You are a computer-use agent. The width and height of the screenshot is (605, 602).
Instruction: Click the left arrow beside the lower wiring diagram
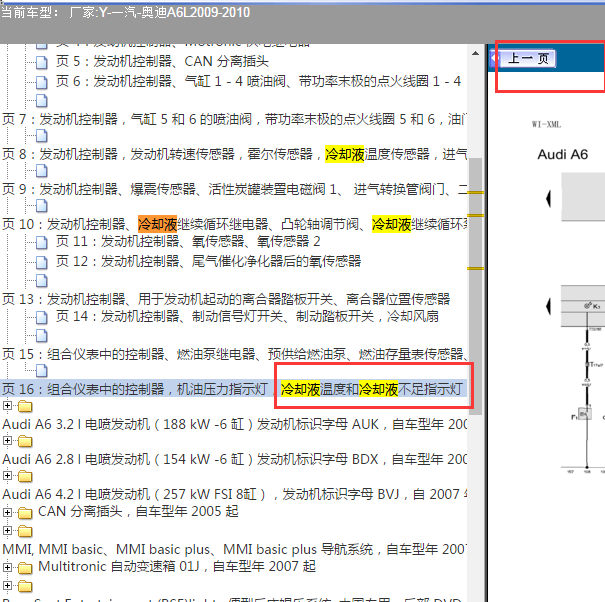coord(548,307)
